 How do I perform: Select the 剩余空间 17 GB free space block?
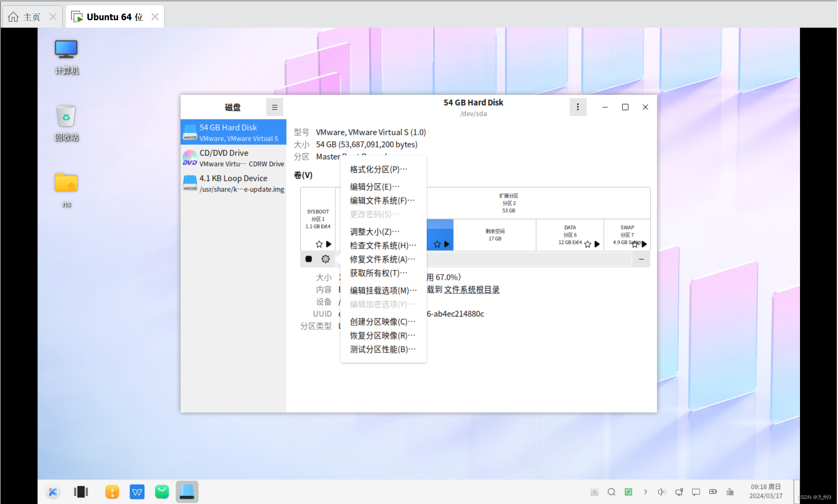494,234
